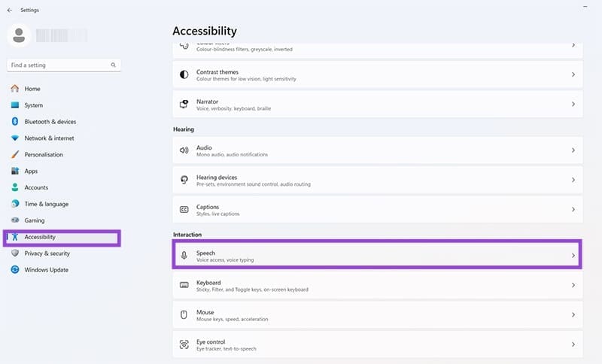This screenshot has height=364, width=602.
Task: Open the Contrast themes row
Action: pos(376,75)
